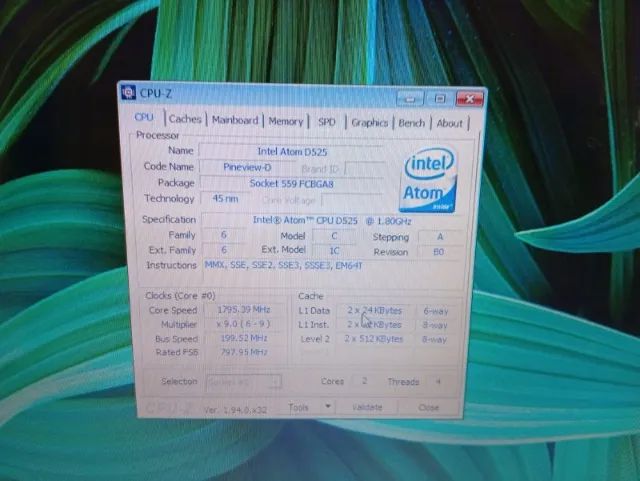Click the L1 Data 6-way field
Screen dimensions: 640x481
436,312
